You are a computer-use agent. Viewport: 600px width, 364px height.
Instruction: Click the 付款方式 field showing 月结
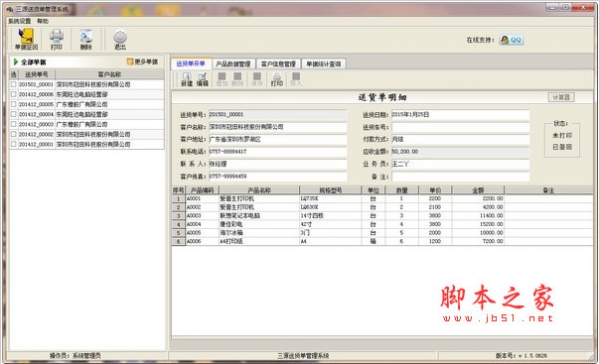pyautogui.click(x=460, y=139)
